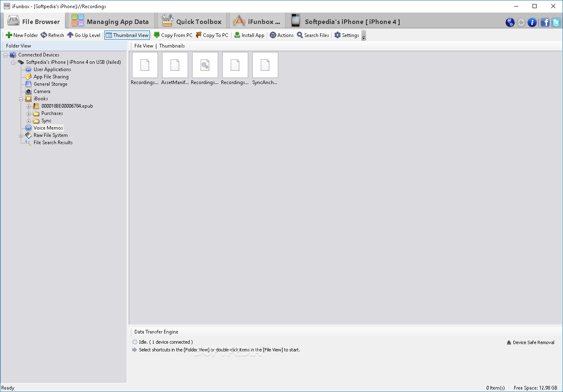This screenshot has height=392, width=563.
Task: Click the gray refresh circle icon
Action: click(521, 22)
